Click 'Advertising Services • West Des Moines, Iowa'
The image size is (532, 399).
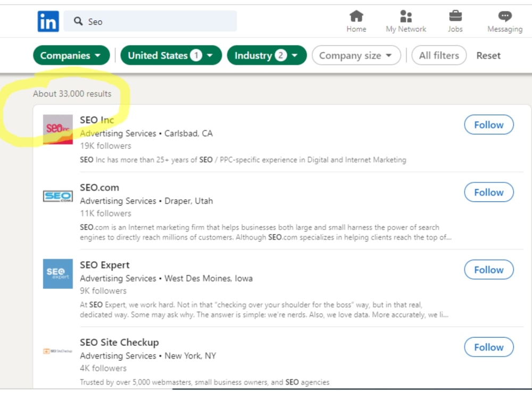point(166,278)
